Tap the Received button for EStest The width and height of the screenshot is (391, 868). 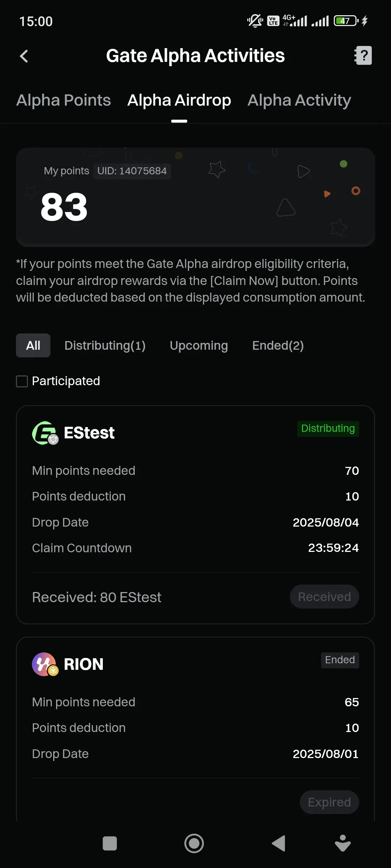click(x=324, y=597)
